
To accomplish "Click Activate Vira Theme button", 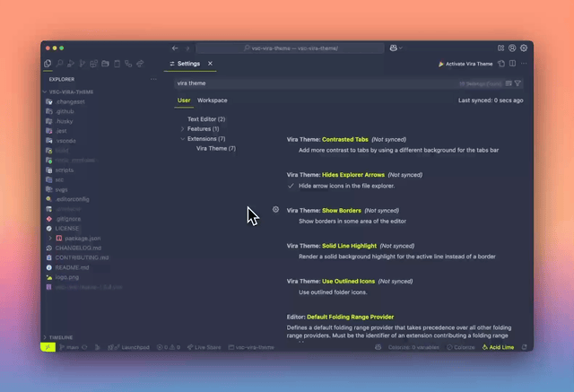I will coord(465,64).
